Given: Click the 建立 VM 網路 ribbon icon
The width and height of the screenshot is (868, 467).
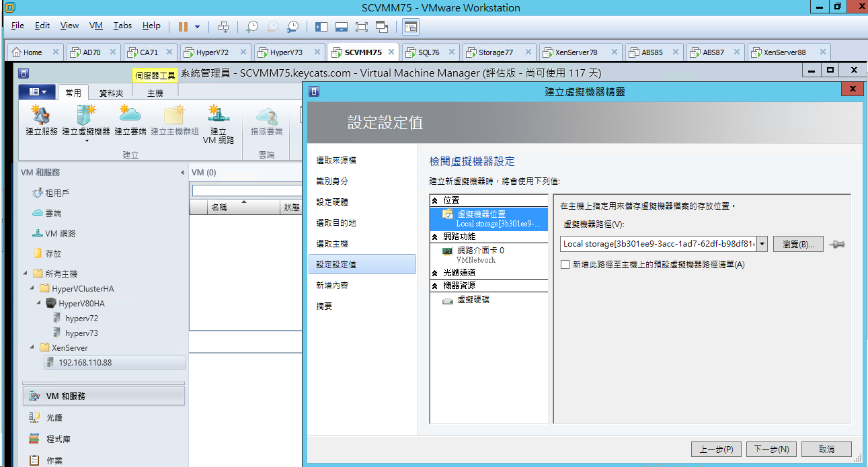Looking at the screenshot, I should (x=219, y=124).
